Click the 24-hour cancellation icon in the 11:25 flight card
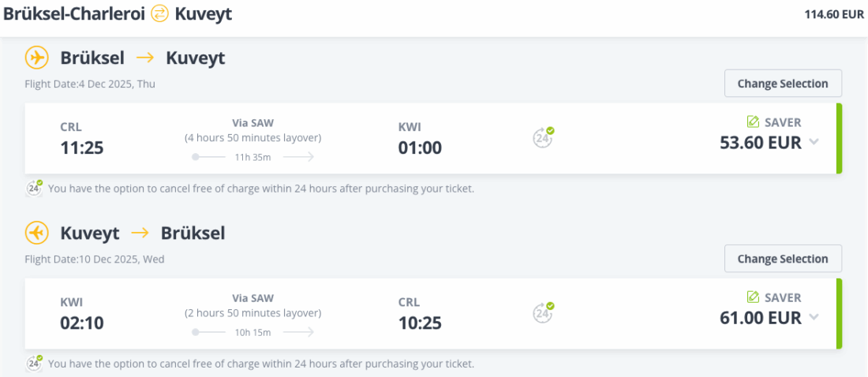The width and height of the screenshot is (868, 377). tap(543, 137)
